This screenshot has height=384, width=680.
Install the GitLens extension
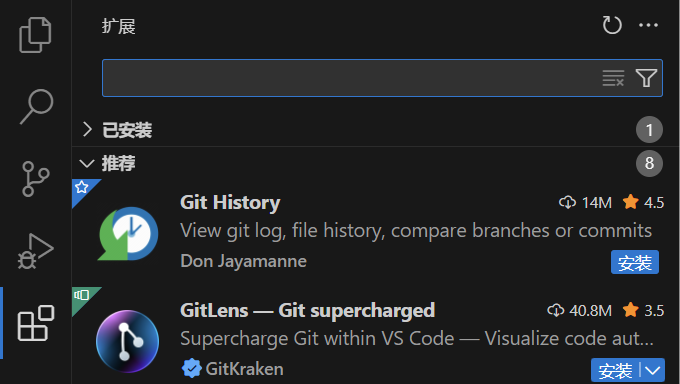tap(615, 371)
